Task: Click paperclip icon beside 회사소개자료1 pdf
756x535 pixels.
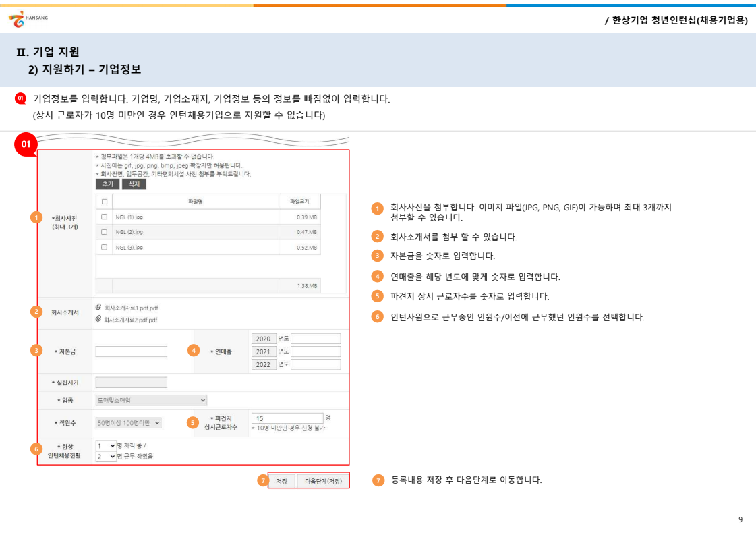Action: 99,307
